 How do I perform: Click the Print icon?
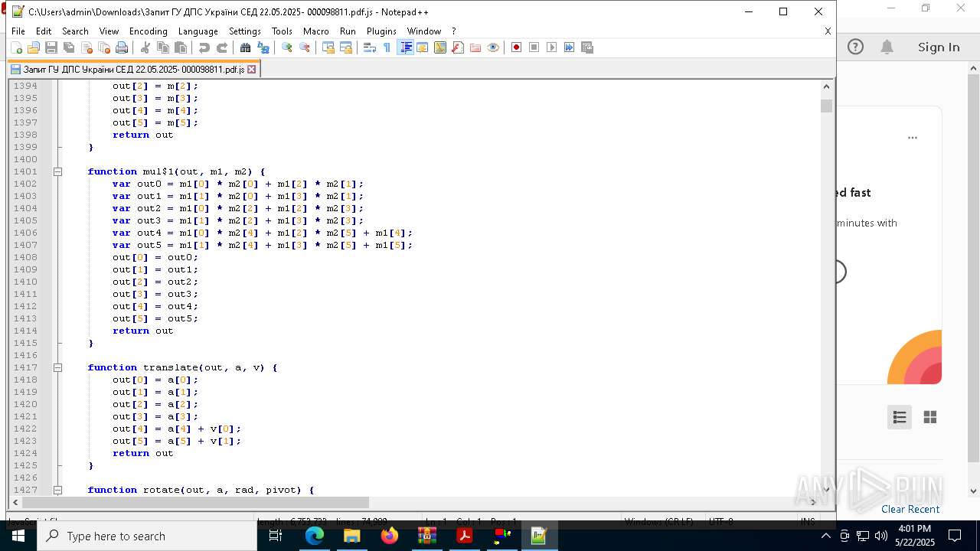click(122, 47)
